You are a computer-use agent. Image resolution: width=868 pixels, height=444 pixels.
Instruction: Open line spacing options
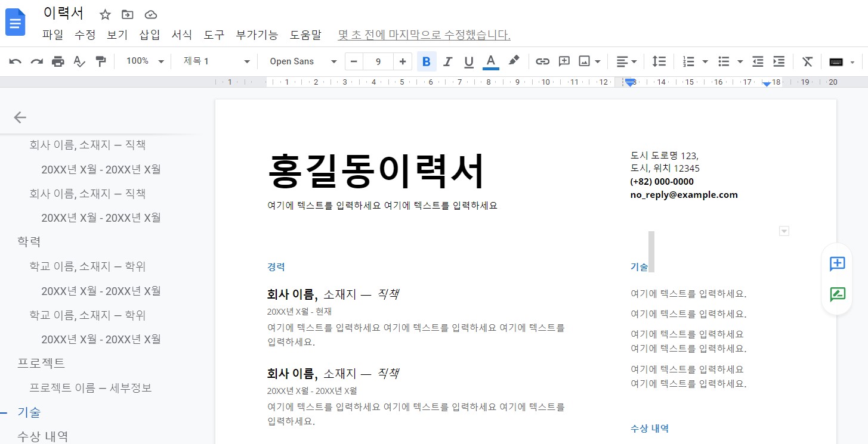[x=659, y=61]
